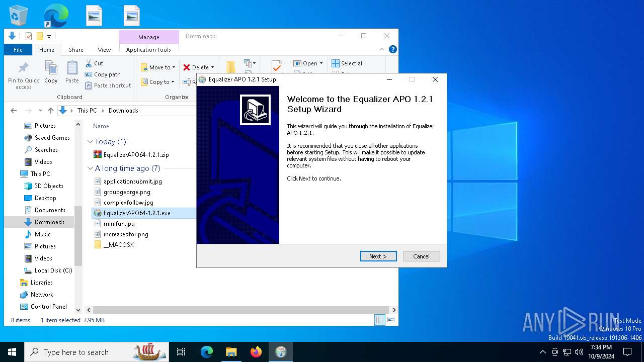Image resolution: width=644 pixels, height=362 pixels.
Task: Select groupgeorge.png file
Action: 122,192
